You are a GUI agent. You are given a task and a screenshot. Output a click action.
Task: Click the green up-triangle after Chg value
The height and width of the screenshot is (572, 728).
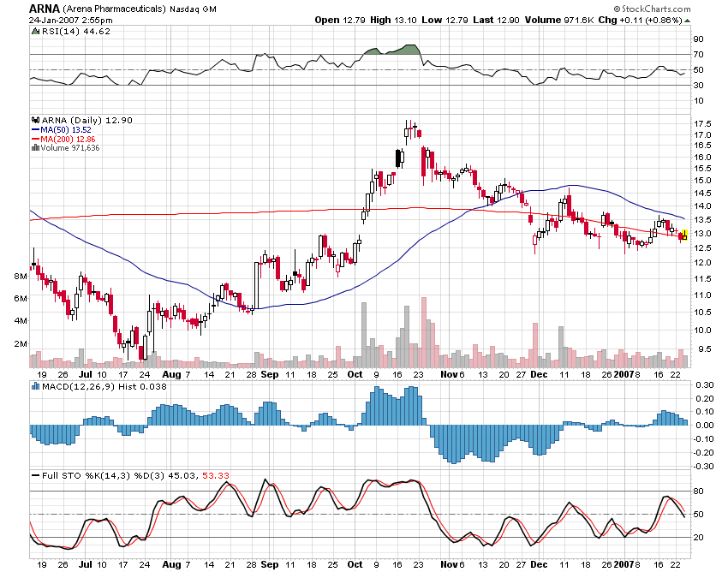click(687, 21)
